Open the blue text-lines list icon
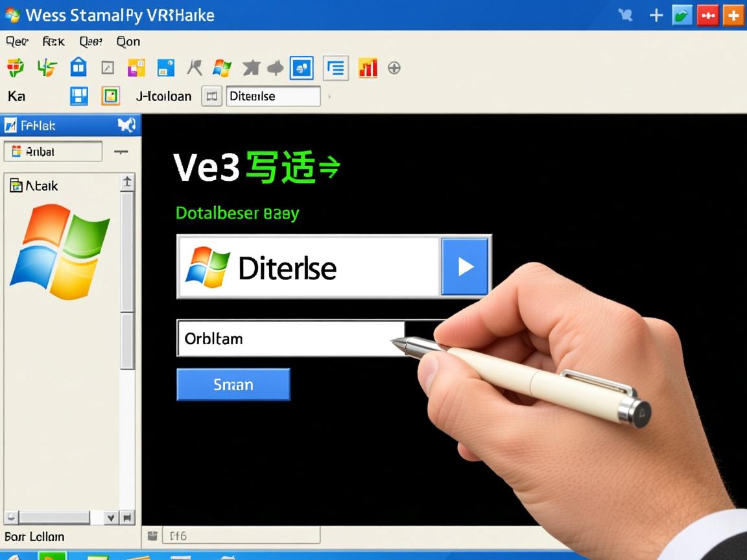Viewport: 747px width, 560px height. tap(335, 67)
